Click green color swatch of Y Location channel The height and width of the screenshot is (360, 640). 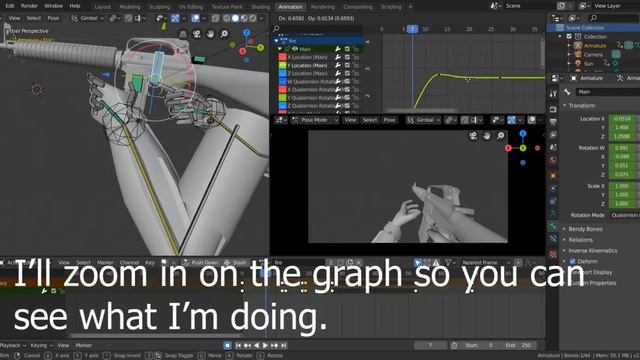point(282,65)
